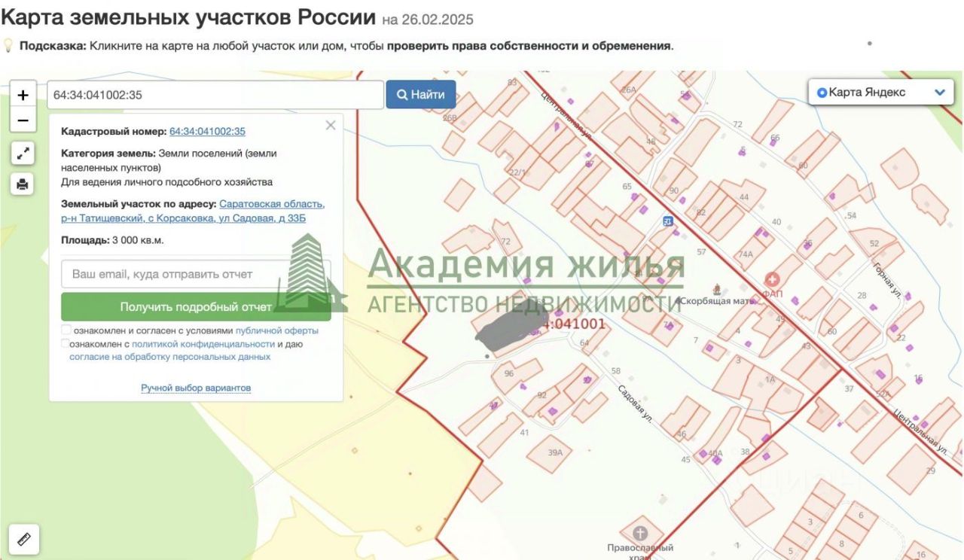Click the Горная ул. street label
Screen dimensions: 964x560
(888, 280)
